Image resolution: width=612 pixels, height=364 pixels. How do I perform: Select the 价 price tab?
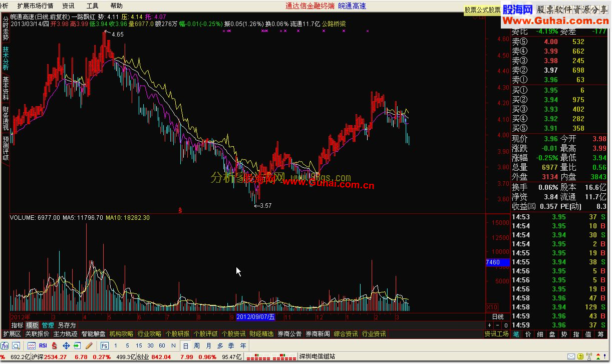528,334
